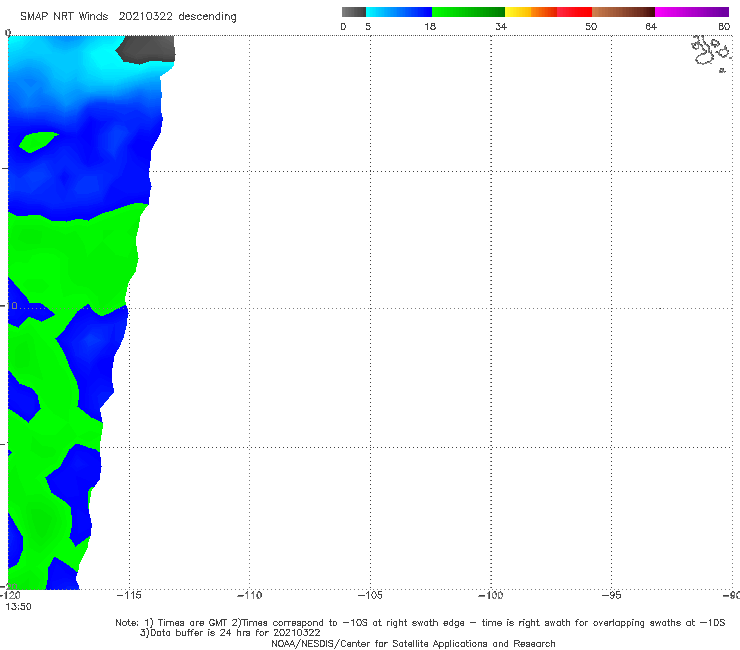Click the green segment of the color bar

(468, 12)
